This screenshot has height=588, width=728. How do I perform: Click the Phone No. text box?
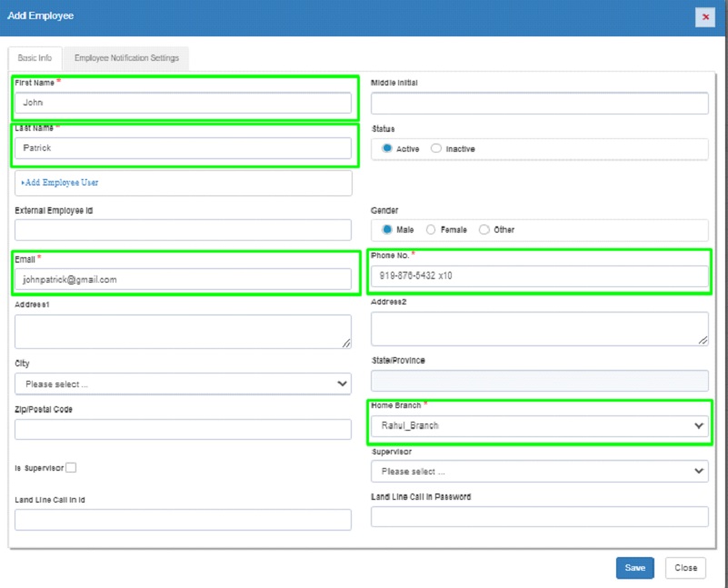[539, 275]
